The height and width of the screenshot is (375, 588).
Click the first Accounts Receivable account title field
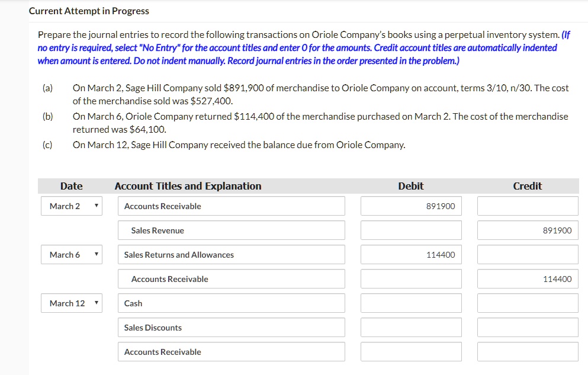[x=231, y=206]
